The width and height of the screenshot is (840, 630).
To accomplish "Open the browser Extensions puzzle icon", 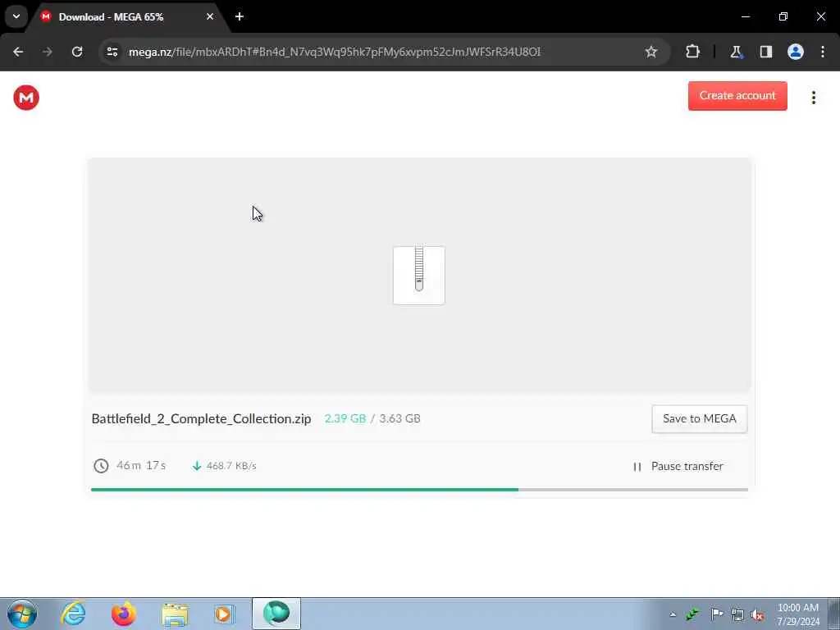I will click(692, 52).
